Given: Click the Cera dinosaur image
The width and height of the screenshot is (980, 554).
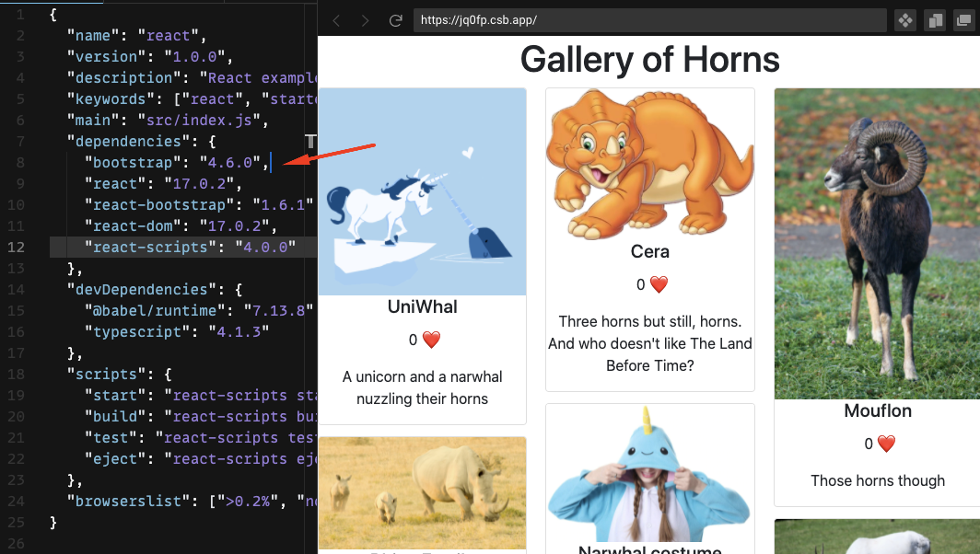Looking at the screenshot, I should tap(650, 166).
